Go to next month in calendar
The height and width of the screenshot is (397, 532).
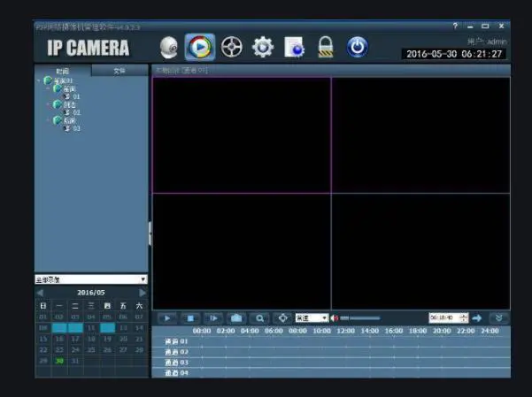(x=143, y=293)
